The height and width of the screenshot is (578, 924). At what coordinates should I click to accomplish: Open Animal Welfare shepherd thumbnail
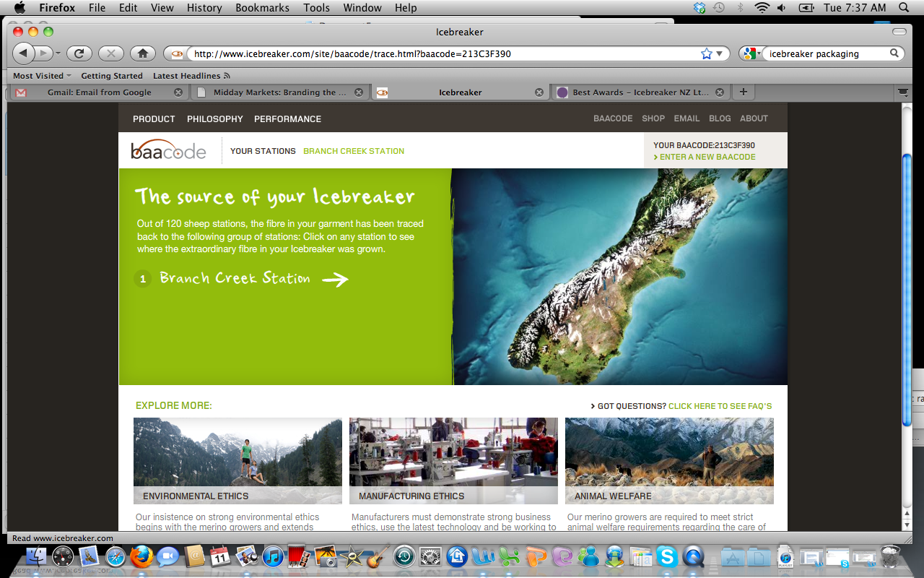point(669,460)
